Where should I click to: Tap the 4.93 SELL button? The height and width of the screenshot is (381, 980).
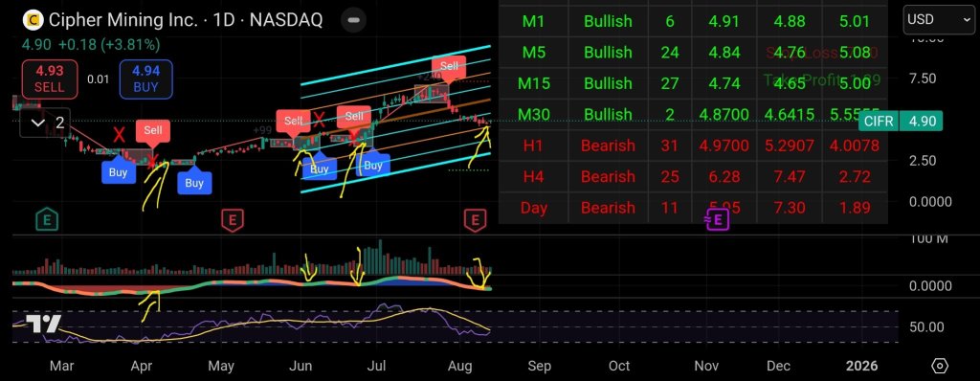pyautogui.click(x=50, y=78)
